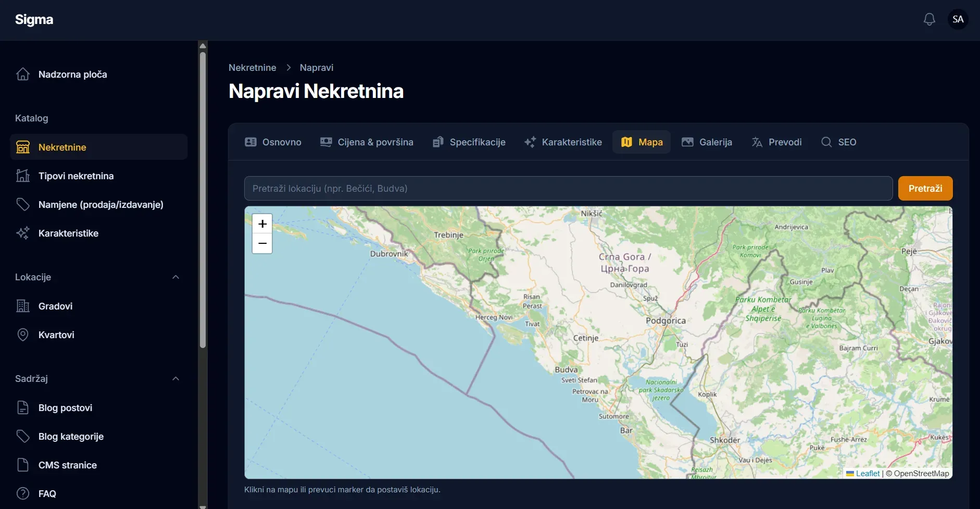Click the Nadzorna ploča home icon
The image size is (980, 509).
point(23,74)
